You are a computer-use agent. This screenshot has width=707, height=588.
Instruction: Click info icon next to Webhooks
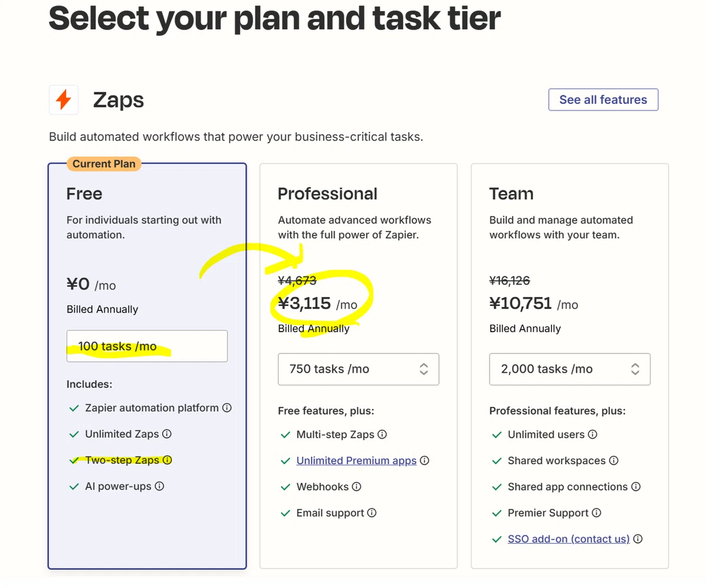coord(356,487)
